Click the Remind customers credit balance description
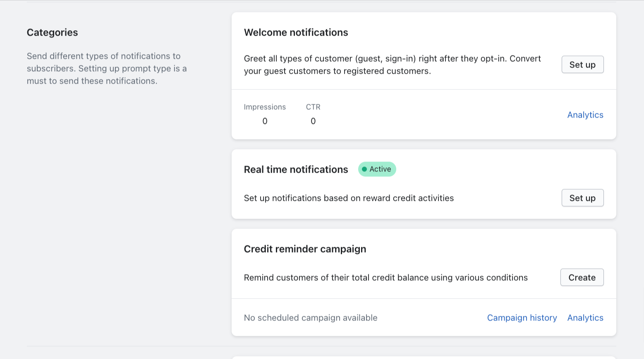This screenshot has width=644, height=359. click(x=385, y=277)
